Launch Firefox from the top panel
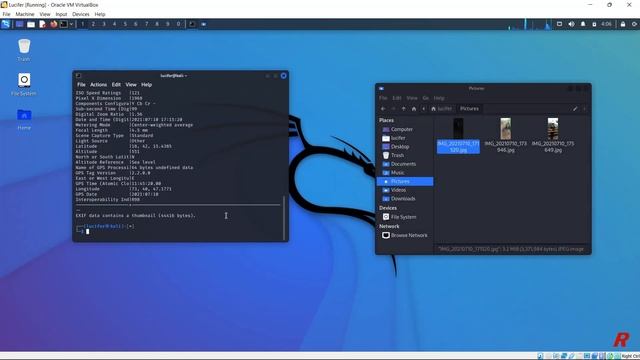640x360 pixels. click(x=53, y=24)
